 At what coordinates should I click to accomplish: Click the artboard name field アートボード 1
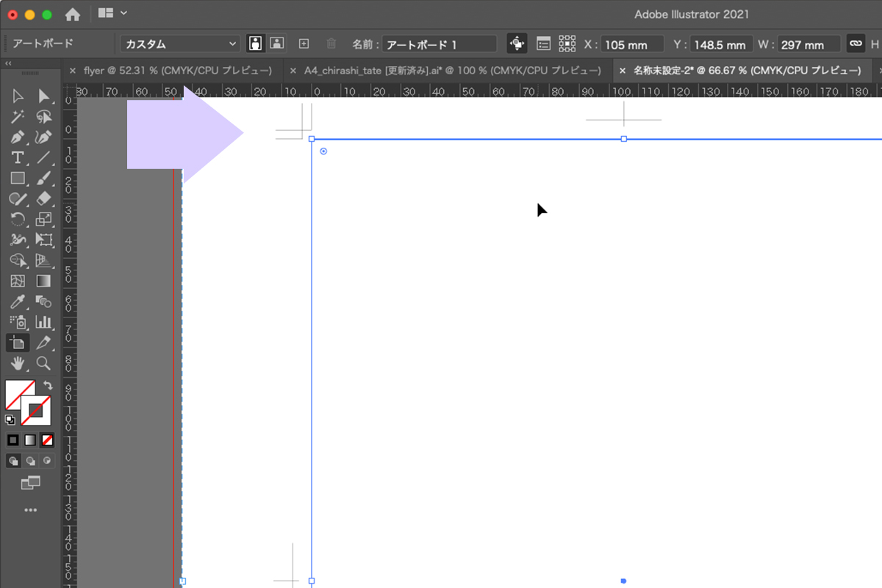click(x=440, y=44)
